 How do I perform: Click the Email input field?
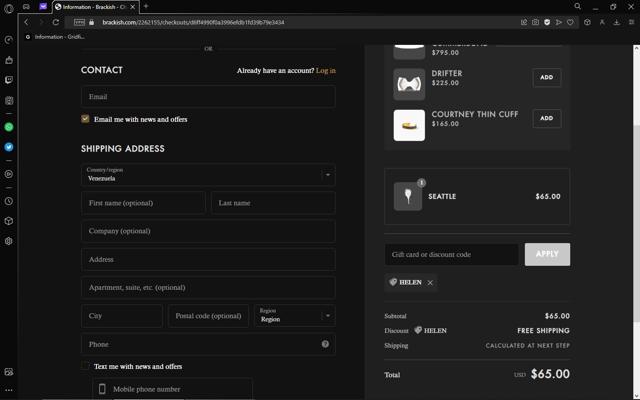(208, 97)
